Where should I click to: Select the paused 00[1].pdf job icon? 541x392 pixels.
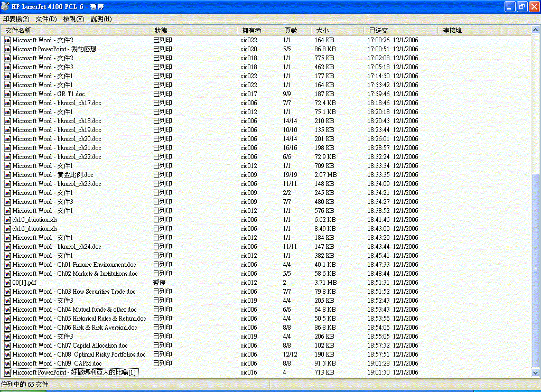[7, 283]
